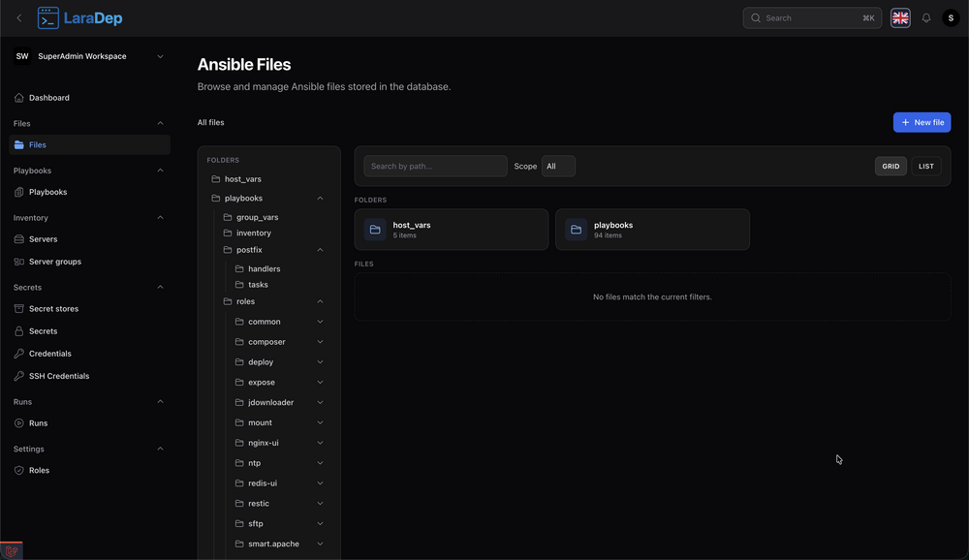
Task: Select the handlers folder in tree
Action: click(x=264, y=269)
